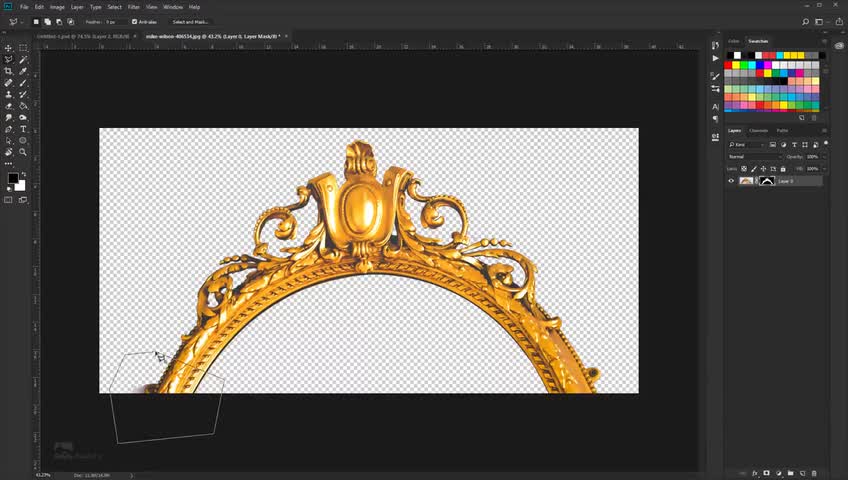The image size is (848, 480).
Task: Select the Zoom tool
Action: point(23,152)
